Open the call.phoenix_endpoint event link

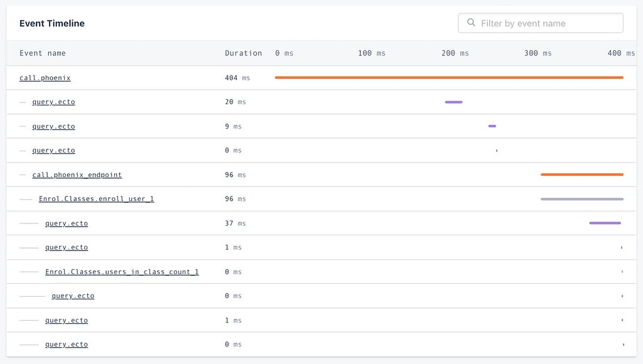point(77,175)
